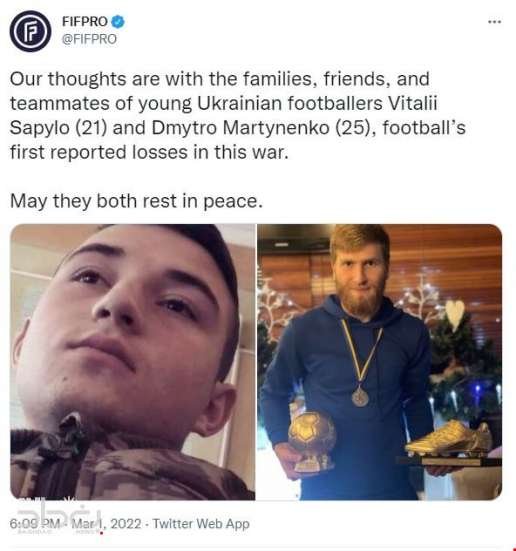Click the tweet text beginning 'Our thoughts are with'
The width and height of the screenshot is (516, 551).
point(238,115)
